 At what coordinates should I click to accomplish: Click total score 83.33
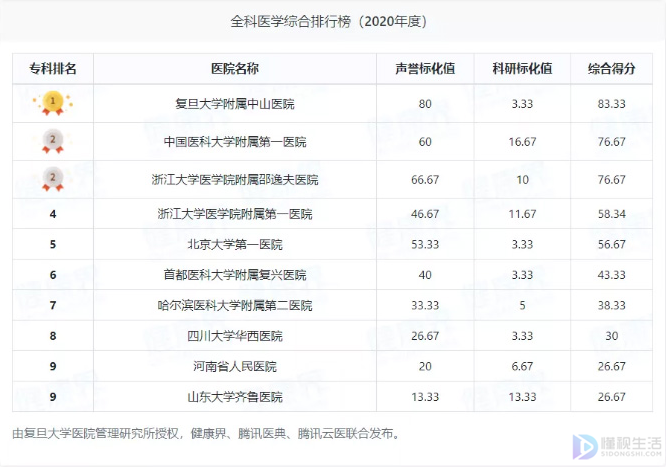[612, 104]
